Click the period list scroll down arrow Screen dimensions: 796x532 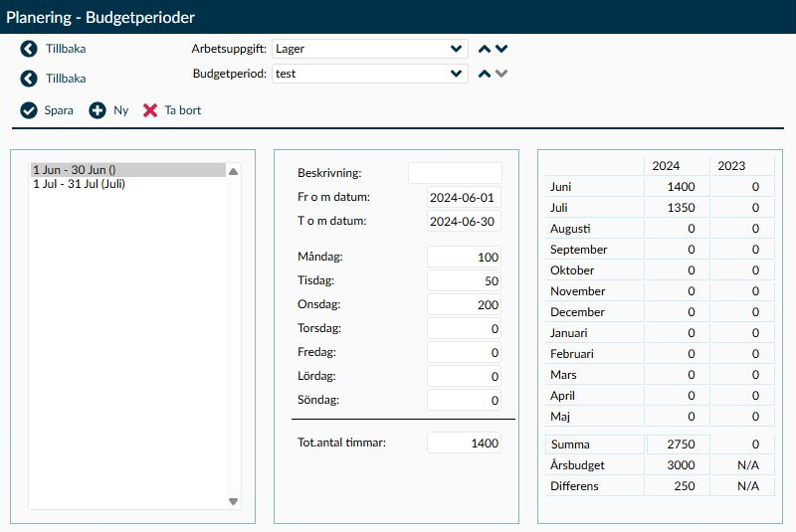coord(234,501)
